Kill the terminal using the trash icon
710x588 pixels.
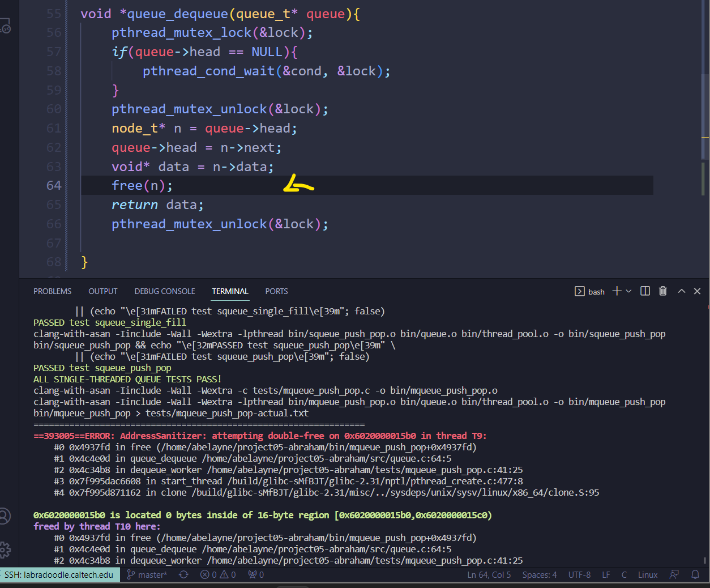pyautogui.click(x=663, y=291)
